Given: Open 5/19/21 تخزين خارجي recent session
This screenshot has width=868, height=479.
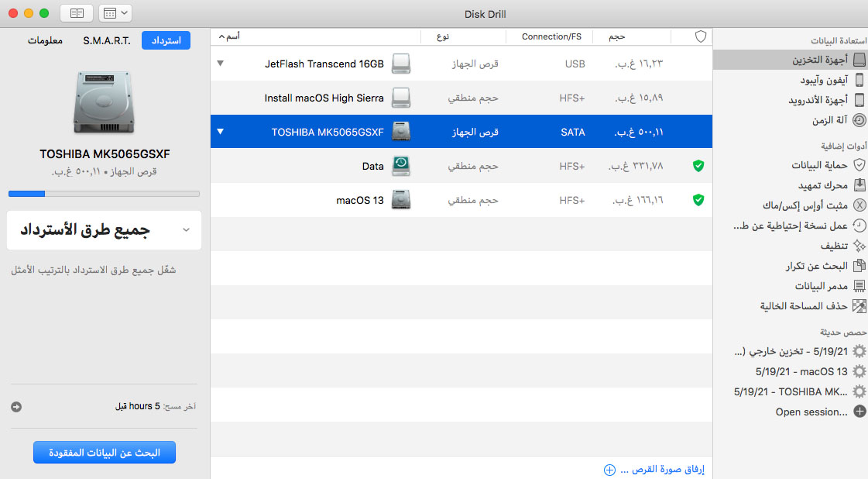Looking at the screenshot, I should tap(791, 351).
